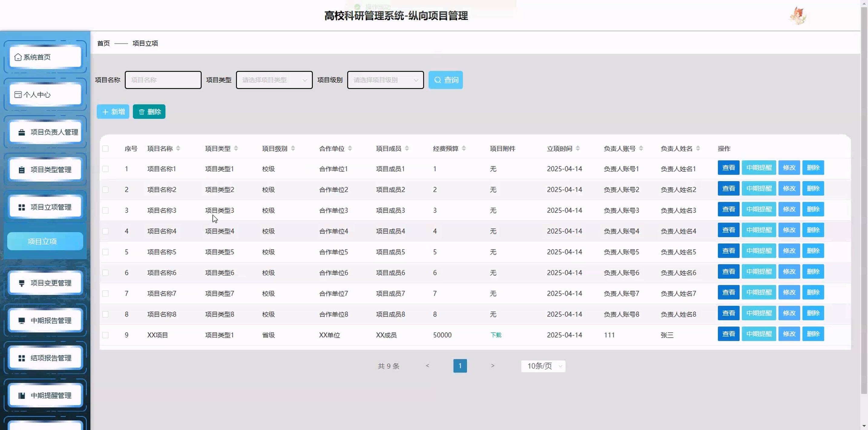
Task: Click the vertical page scrollbar
Action: [x=864, y=202]
